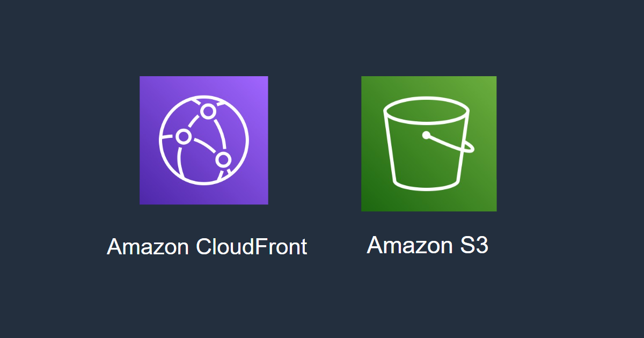The height and width of the screenshot is (338, 644).
Task: Click "Amazon" in the CloudFront label
Action: (148, 247)
